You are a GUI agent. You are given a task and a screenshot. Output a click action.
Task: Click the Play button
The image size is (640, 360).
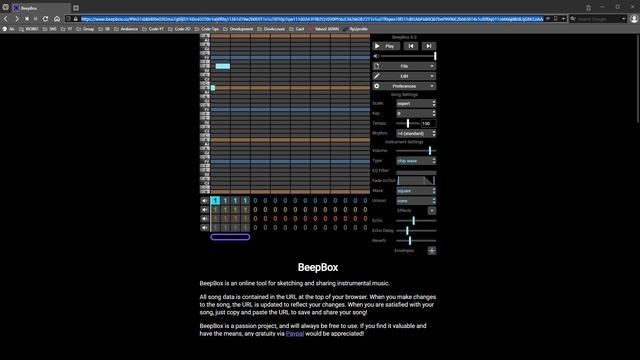pos(386,46)
